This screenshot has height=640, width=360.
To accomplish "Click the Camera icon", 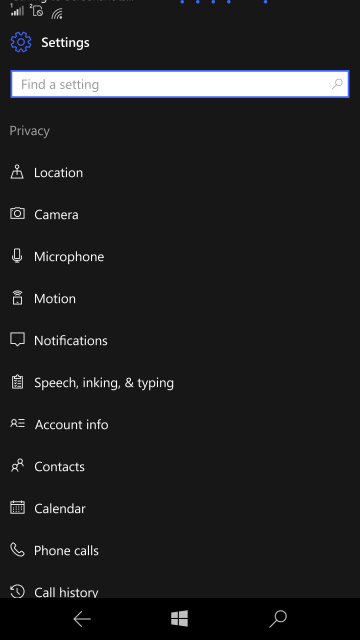I will [17, 213].
